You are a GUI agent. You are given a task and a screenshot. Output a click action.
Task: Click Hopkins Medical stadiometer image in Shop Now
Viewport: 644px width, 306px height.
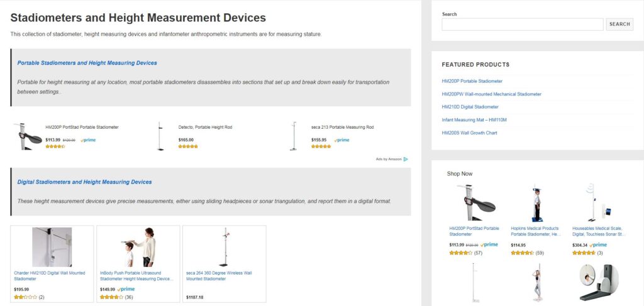(x=534, y=202)
